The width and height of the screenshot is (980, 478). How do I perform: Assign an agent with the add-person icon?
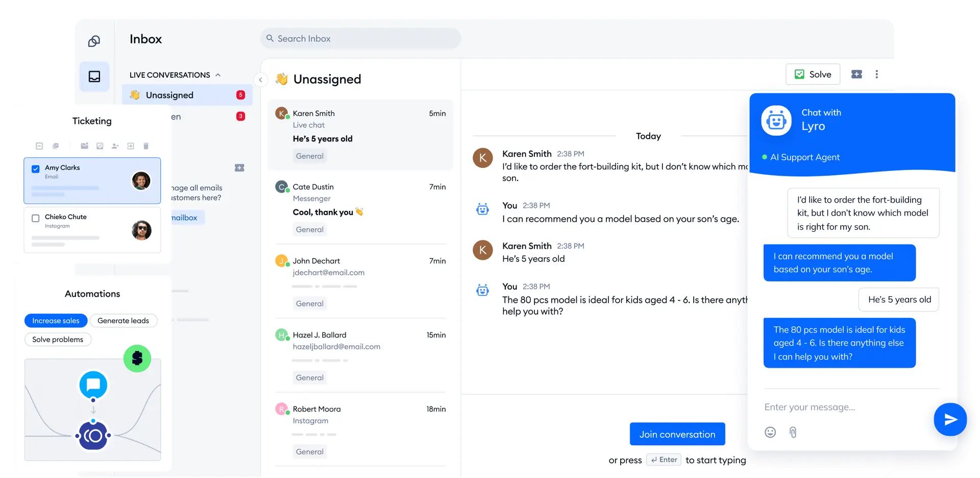point(115,146)
